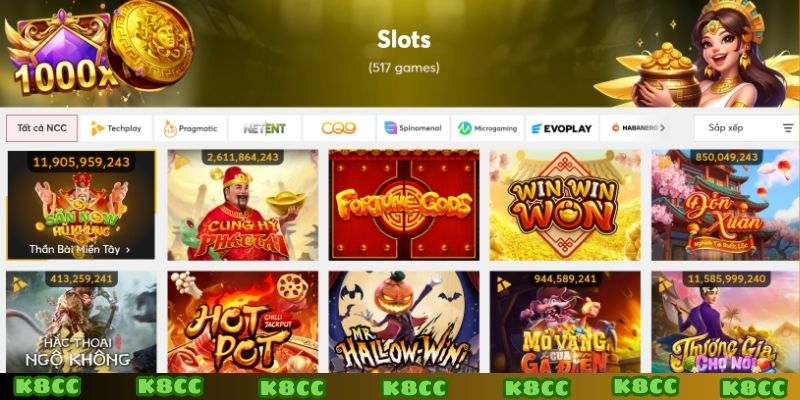This screenshot has width=800, height=400.
Task: Choose the Evoplay provider logo
Action: tap(561, 128)
